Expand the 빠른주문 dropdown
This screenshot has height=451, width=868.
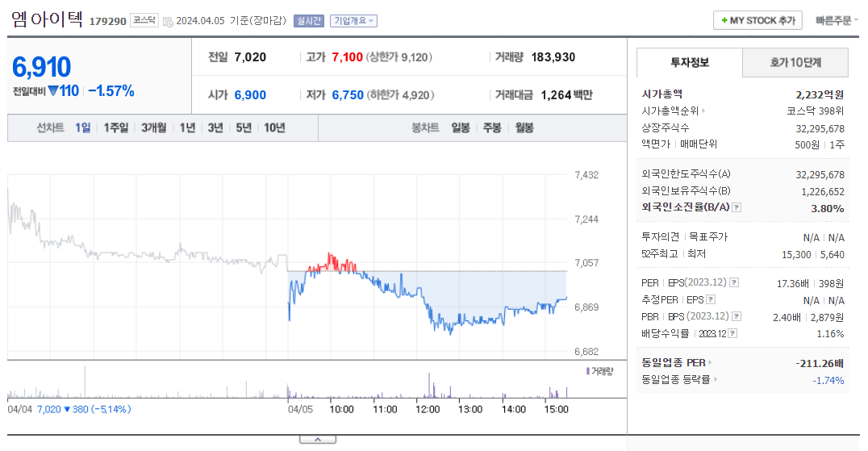(836, 21)
